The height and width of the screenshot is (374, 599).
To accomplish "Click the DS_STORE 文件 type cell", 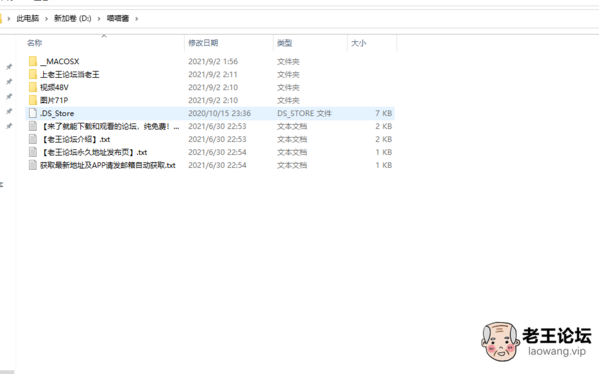I will pyautogui.click(x=304, y=113).
